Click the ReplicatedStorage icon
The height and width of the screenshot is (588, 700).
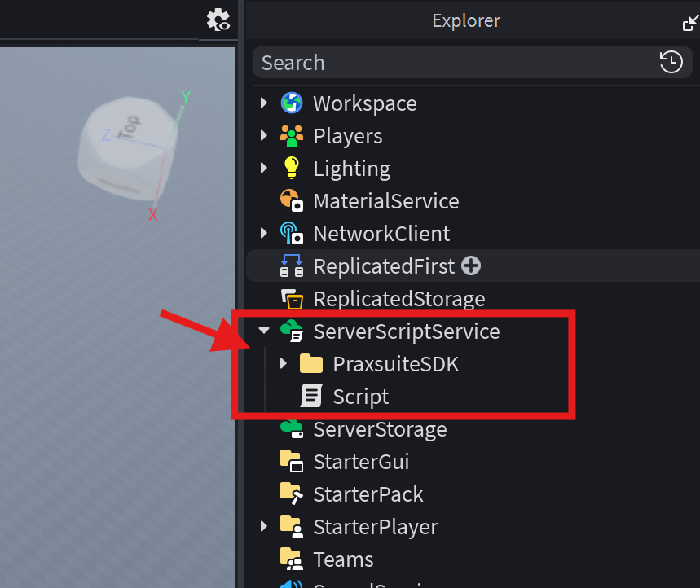click(x=292, y=299)
